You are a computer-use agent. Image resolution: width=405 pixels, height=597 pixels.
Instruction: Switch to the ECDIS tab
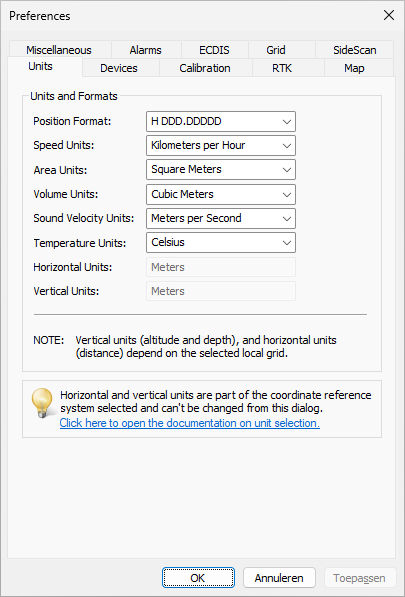(214, 50)
